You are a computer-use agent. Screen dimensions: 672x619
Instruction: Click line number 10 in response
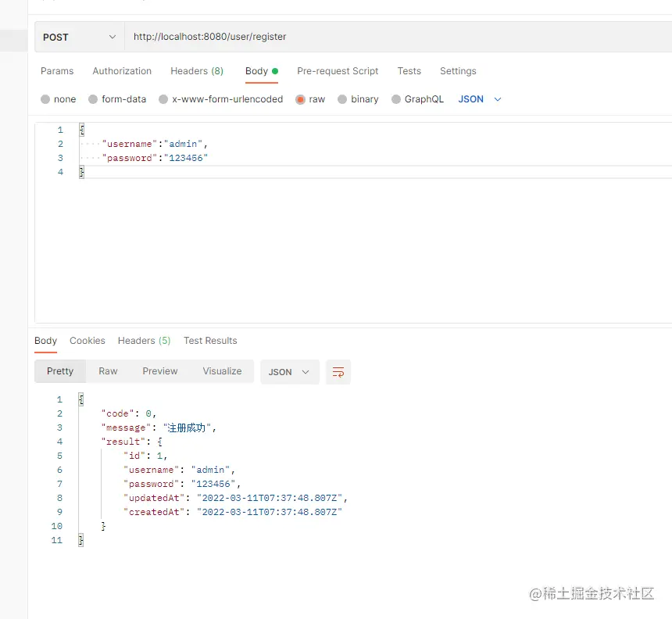(x=56, y=526)
